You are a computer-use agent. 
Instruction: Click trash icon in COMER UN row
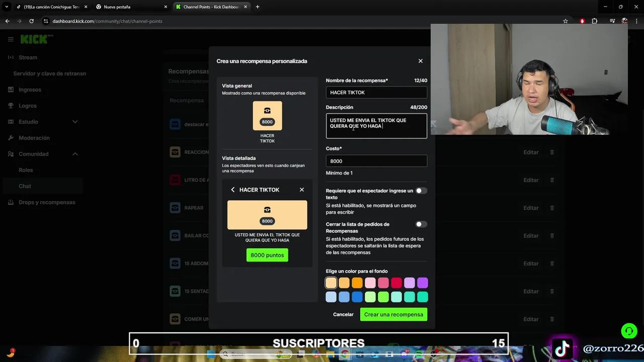pos(552,319)
